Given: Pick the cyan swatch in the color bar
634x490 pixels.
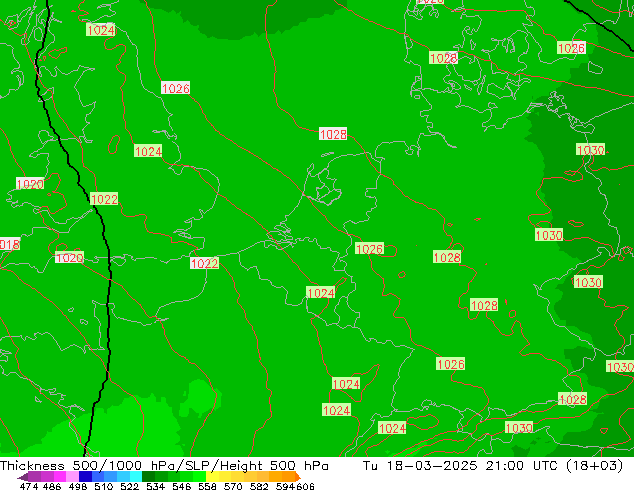Looking at the screenshot, I should [x=135, y=476].
